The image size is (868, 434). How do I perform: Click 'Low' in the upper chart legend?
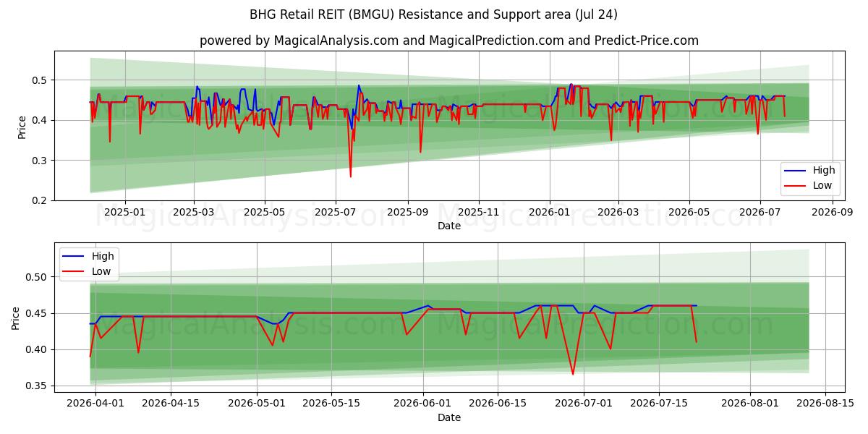(x=822, y=185)
